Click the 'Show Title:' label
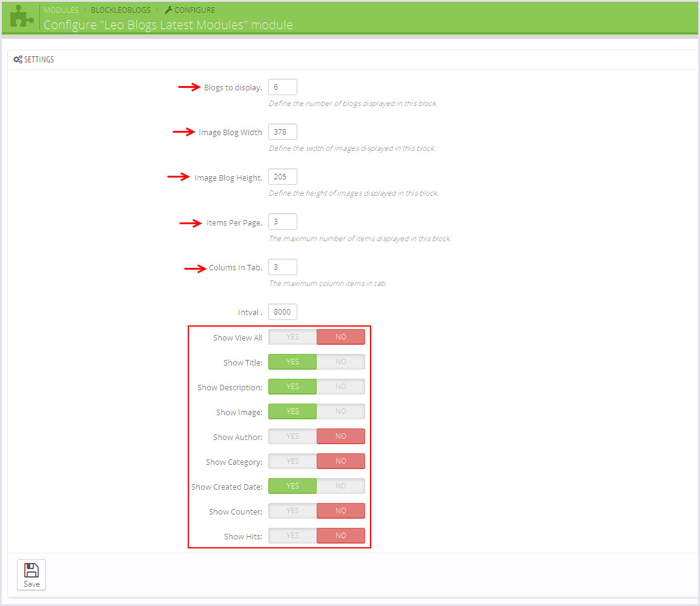 click(243, 363)
